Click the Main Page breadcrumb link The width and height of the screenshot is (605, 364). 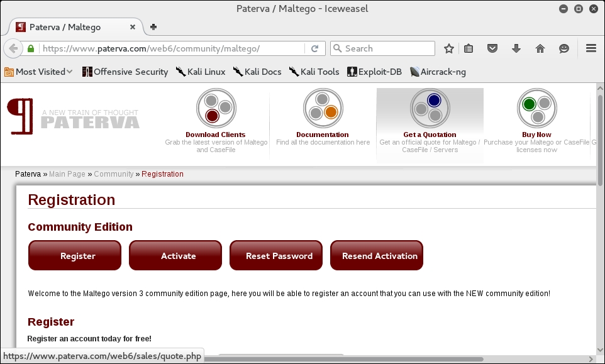(67, 174)
